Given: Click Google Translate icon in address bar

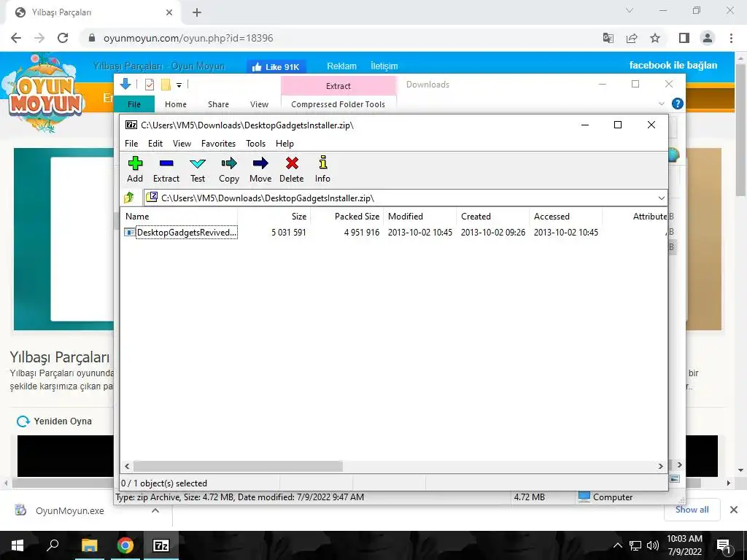Looking at the screenshot, I should (608, 38).
